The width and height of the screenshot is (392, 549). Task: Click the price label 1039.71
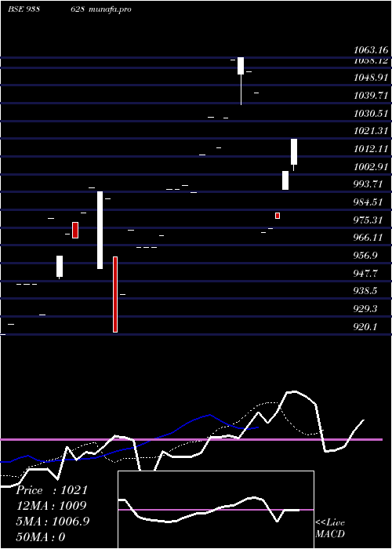(371, 95)
